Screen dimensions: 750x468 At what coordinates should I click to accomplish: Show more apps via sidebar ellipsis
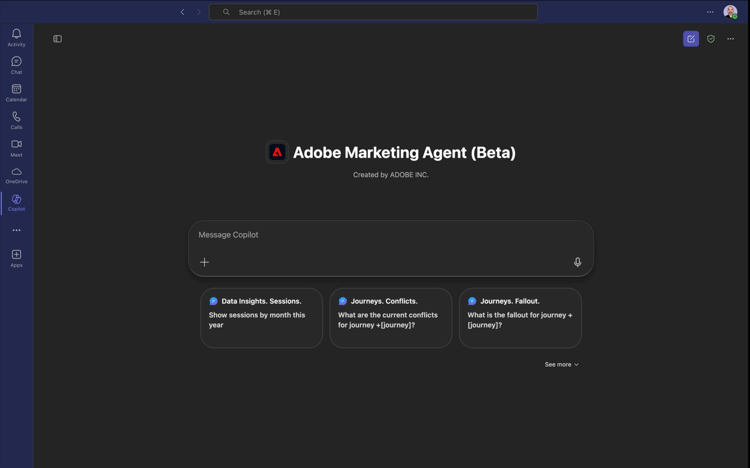16,230
